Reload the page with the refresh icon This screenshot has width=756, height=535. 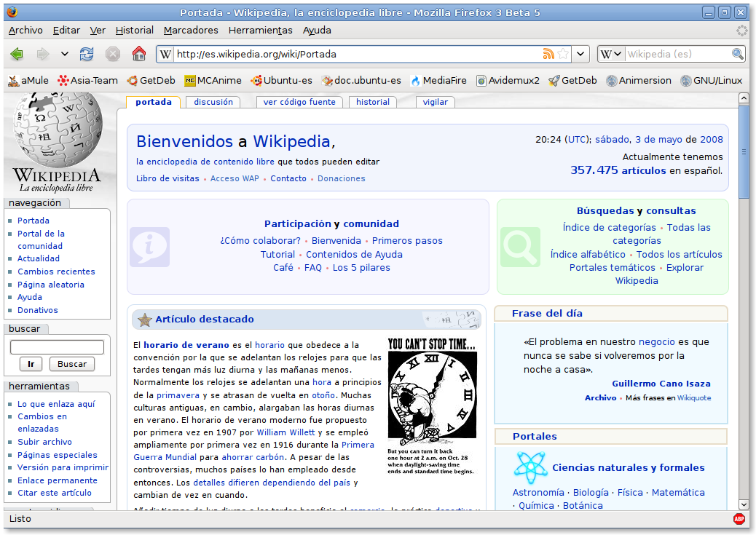[87, 54]
